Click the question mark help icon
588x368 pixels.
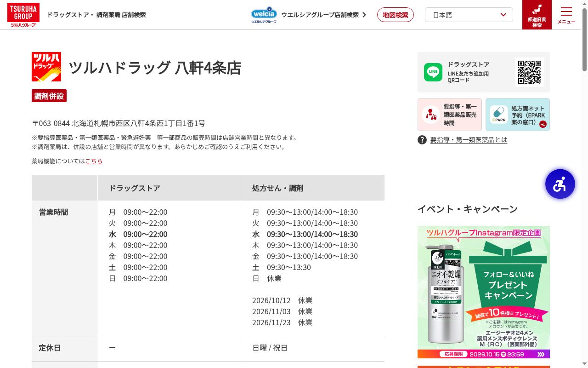422,140
